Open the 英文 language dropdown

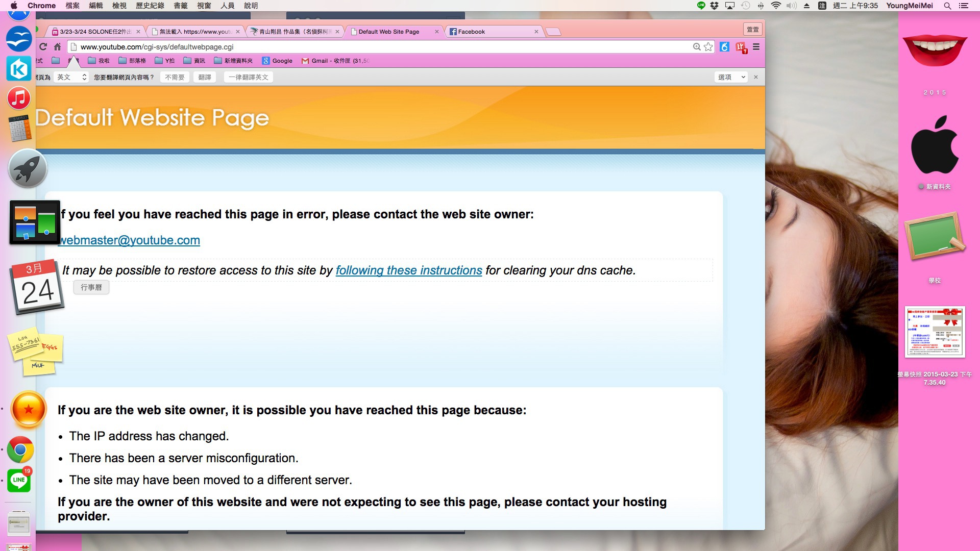tap(72, 77)
